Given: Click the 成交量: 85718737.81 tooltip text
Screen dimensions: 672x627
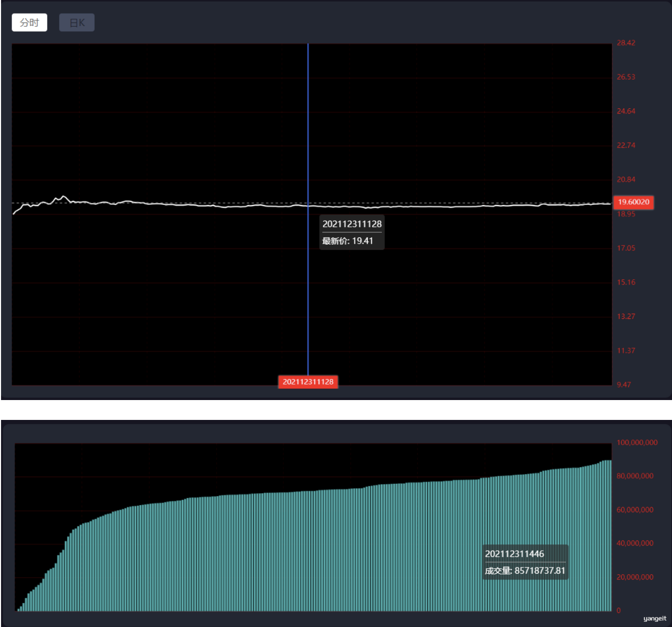Looking at the screenshot, I should (x=525, y=571).
